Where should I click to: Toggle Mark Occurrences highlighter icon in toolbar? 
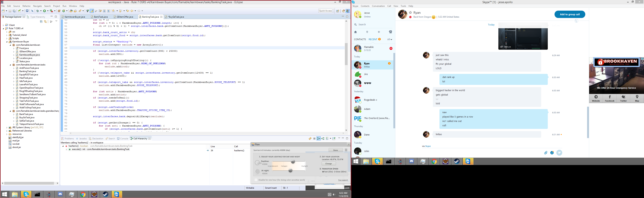click(92, 11)
